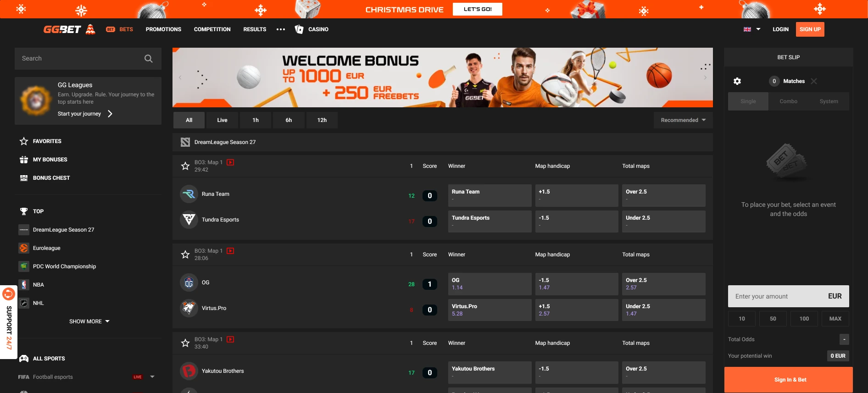Screen dimensions: 868x393
Task: Favorite the Runa Team match star
Action: click(185, 166)
